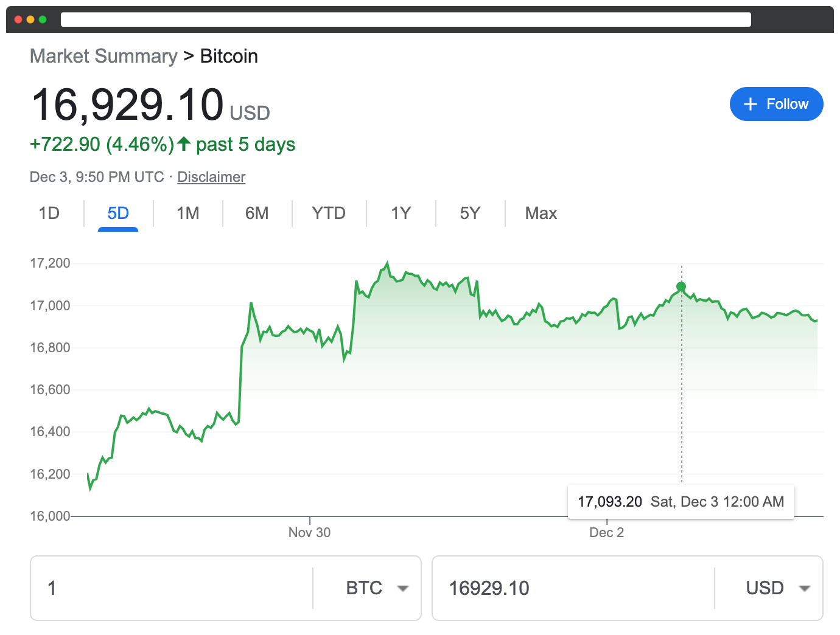840x635 pixels.
Task: Open the YTD chart view
Action: [329, 213]
